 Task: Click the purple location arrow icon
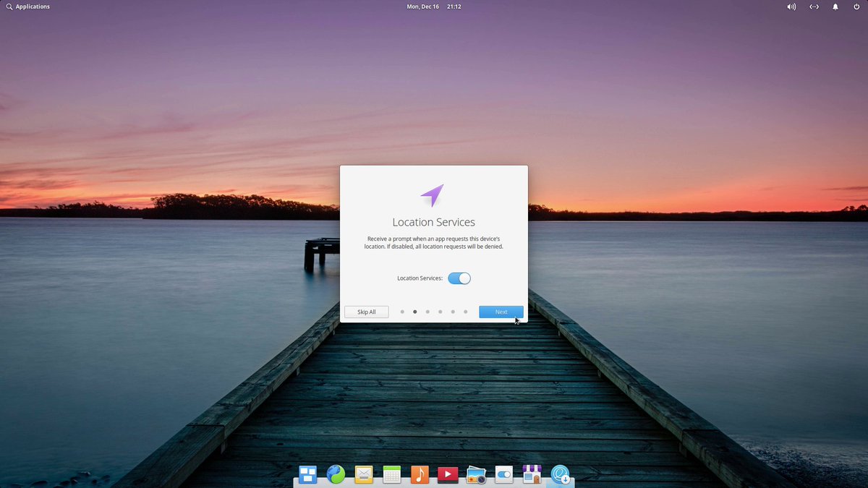(x=432, y=195)
